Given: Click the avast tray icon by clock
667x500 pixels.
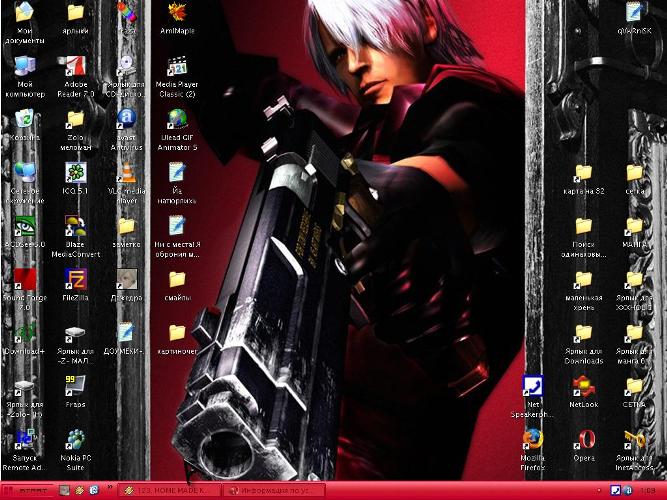Looking at the screenshot, I should tap(627, 491).
